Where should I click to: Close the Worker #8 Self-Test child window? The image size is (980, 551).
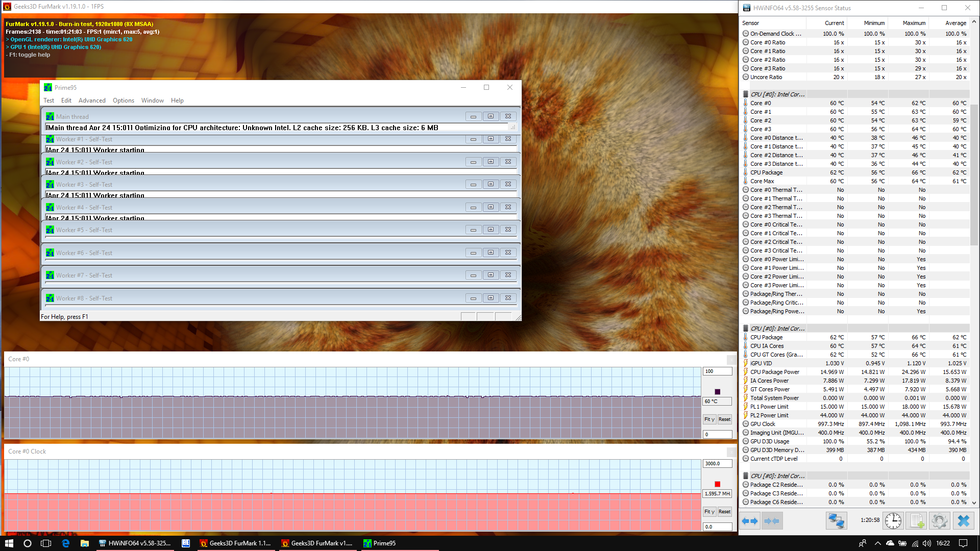coord(508,298)
